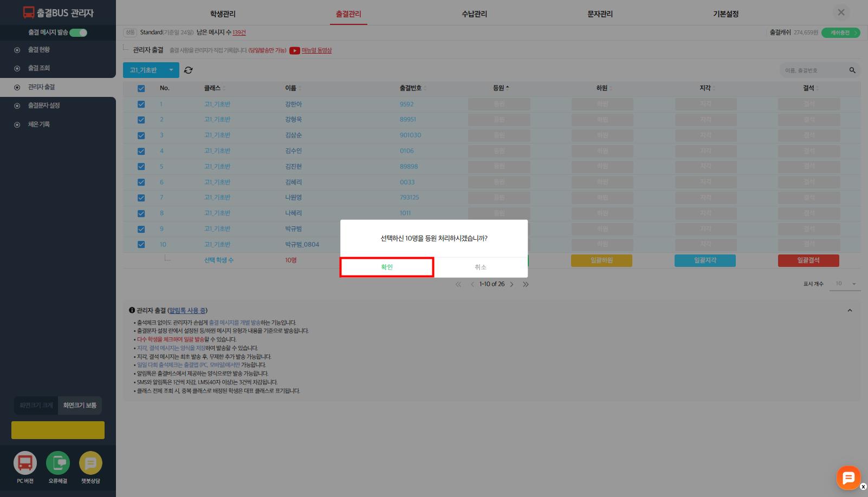Open the 고1_기초반 class dropdown

[x=151, y=70]
